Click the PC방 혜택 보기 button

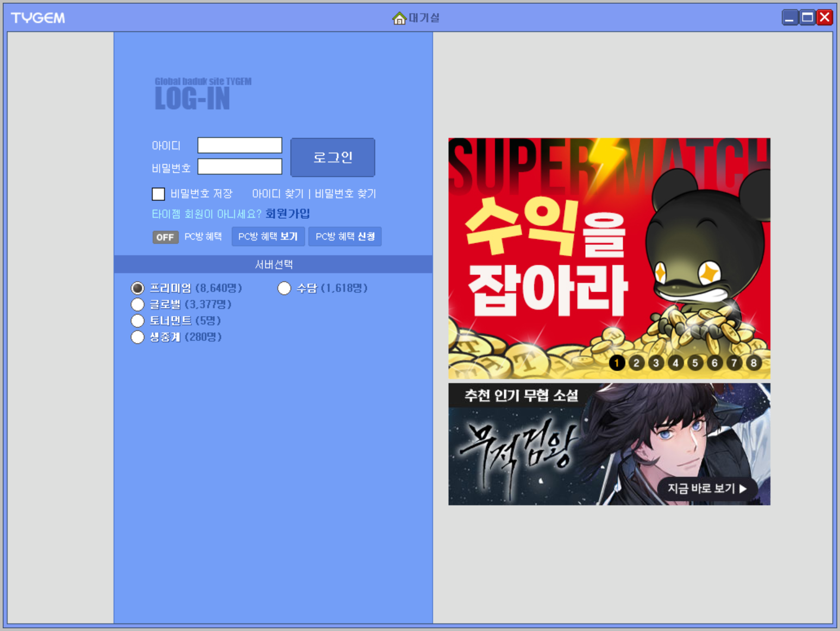point(268,237)
